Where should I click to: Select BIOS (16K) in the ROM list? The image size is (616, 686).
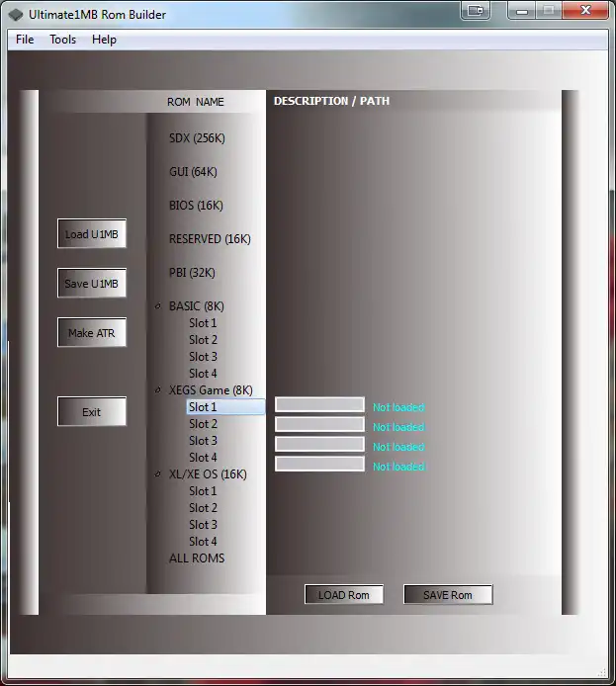196,206
